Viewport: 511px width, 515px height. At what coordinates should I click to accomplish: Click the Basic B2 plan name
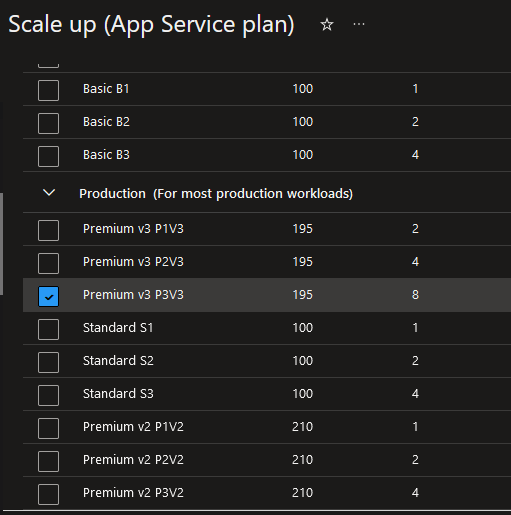point(106,122)
